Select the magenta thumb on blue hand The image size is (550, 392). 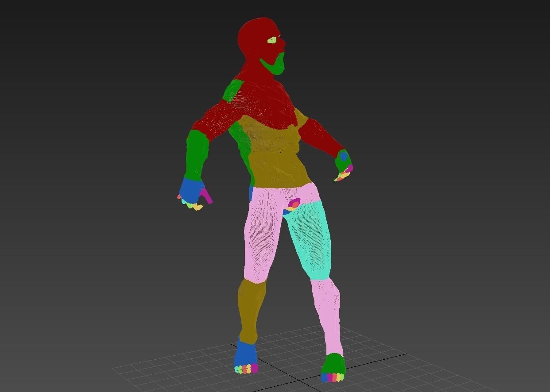[x=206, y=196]
